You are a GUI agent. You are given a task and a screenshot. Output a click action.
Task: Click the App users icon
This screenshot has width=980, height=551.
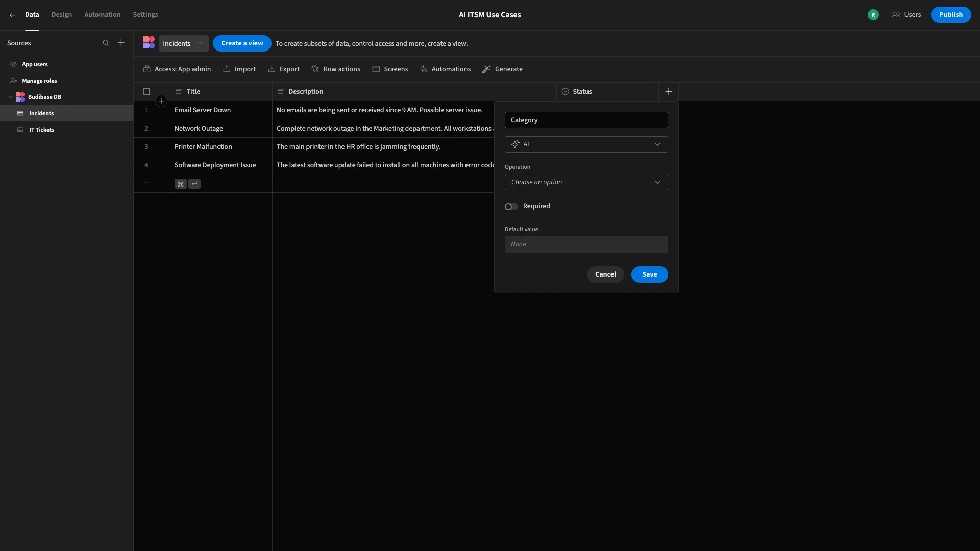tap(14, 64)
